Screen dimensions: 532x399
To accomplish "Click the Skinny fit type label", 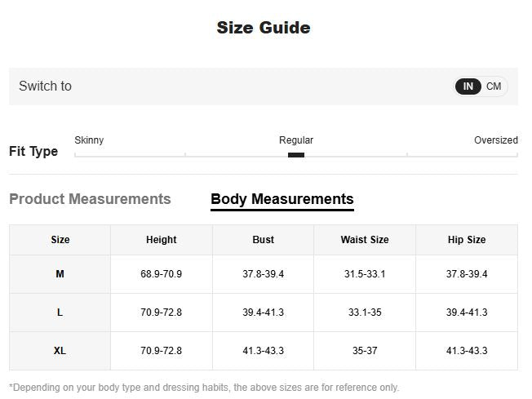I will [x=89, y=140].
